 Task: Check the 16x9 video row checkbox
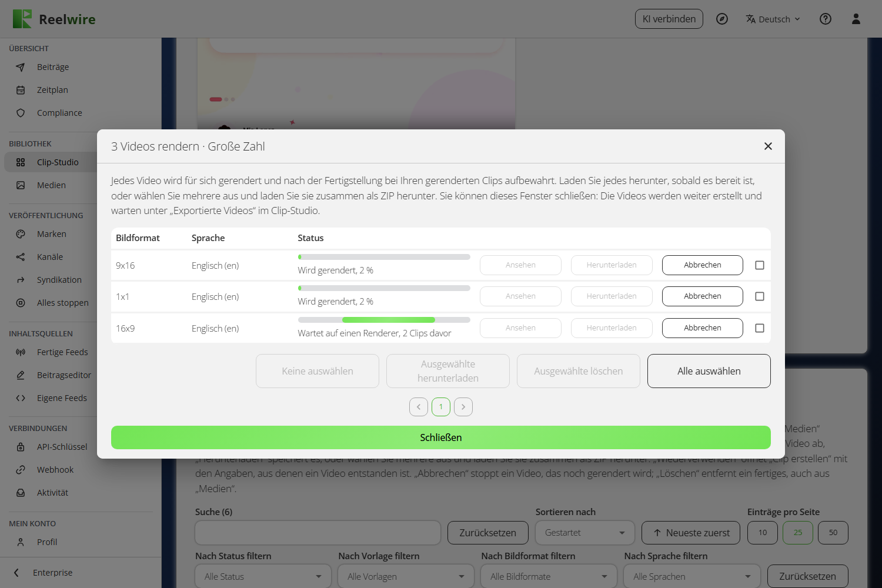[x=760, y=328]
